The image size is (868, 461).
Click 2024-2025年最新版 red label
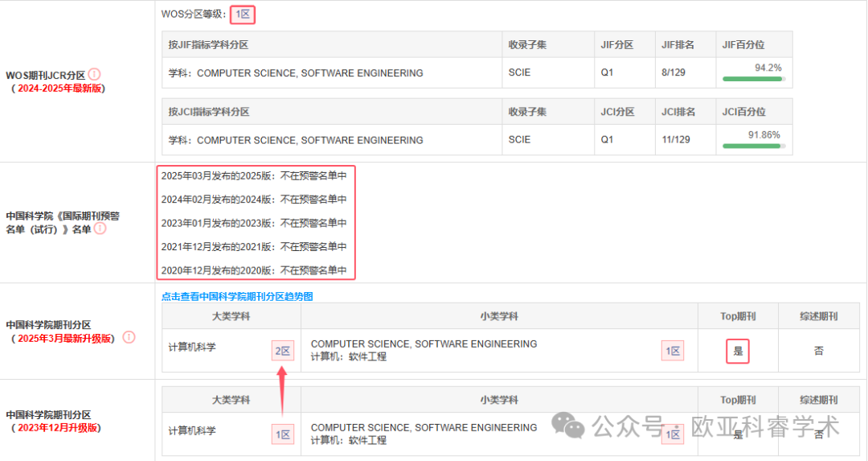point(59,88)
